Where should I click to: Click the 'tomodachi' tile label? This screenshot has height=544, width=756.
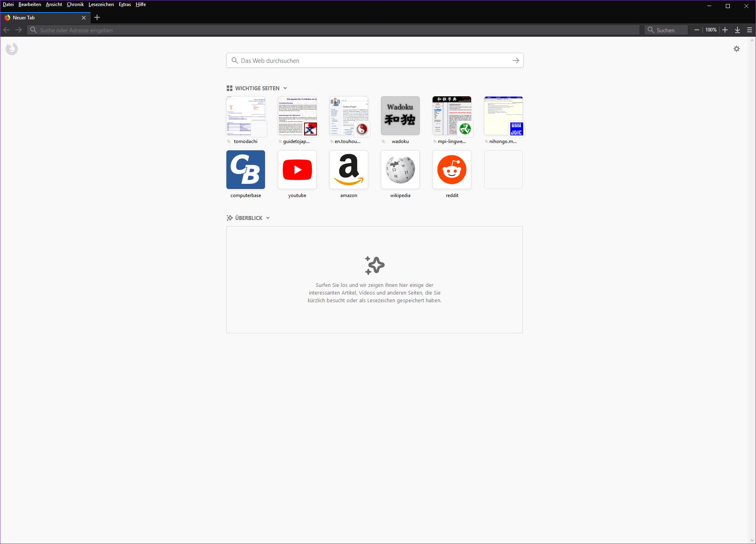tap(246, 141)
